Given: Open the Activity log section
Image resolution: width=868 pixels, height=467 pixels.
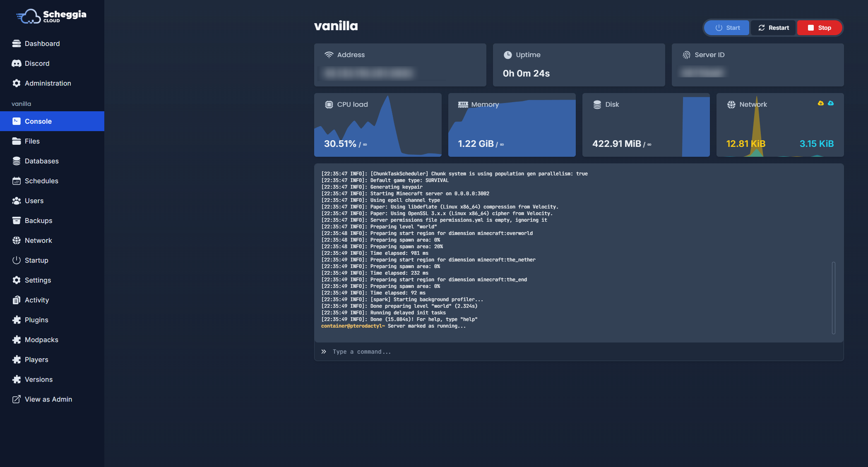Looking at the screenshot, I should 36,300.
